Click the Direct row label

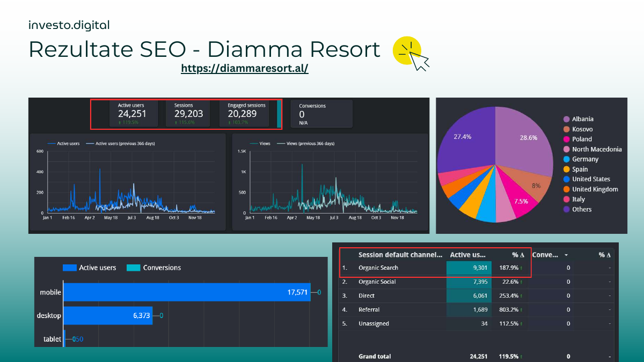[x=366, y=295]
